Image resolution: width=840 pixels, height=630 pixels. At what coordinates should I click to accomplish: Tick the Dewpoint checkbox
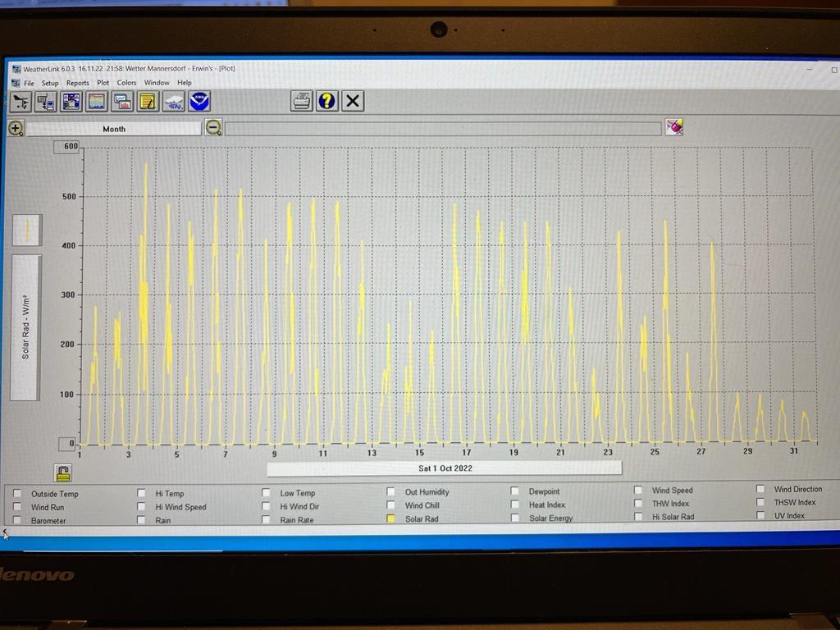point(515,491)
